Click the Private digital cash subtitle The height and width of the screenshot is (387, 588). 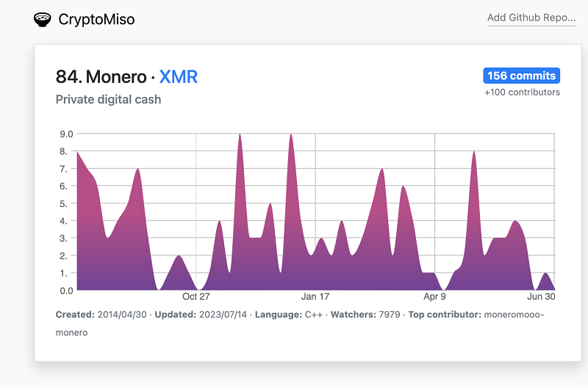[108, 99]
